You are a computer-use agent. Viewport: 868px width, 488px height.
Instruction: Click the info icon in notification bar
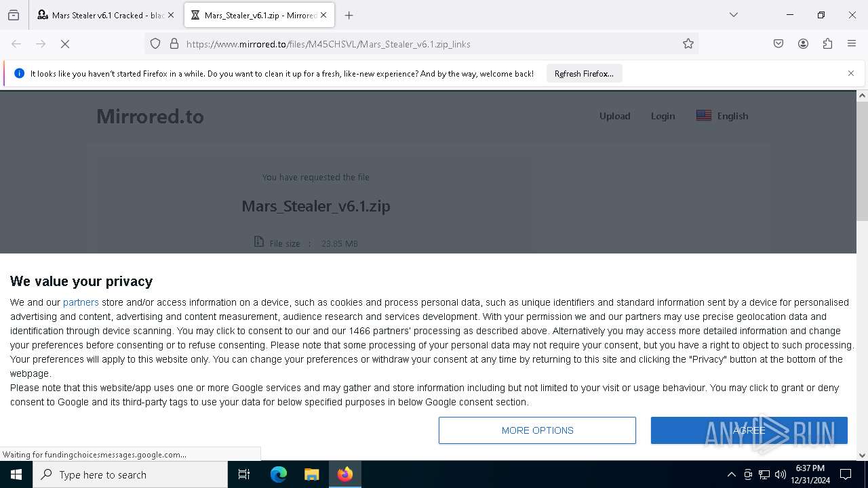(19, 73)
